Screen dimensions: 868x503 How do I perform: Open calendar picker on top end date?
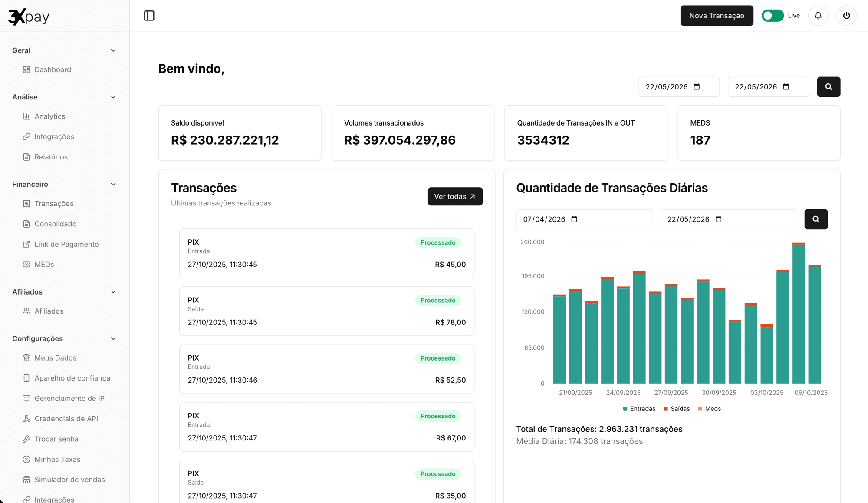tap(786, 87)
